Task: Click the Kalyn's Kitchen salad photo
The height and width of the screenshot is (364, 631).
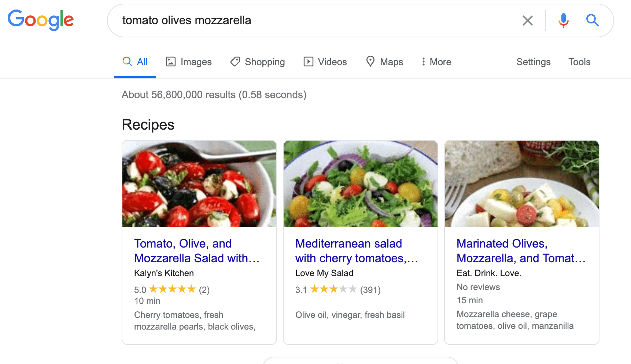Action: [199, 184]
